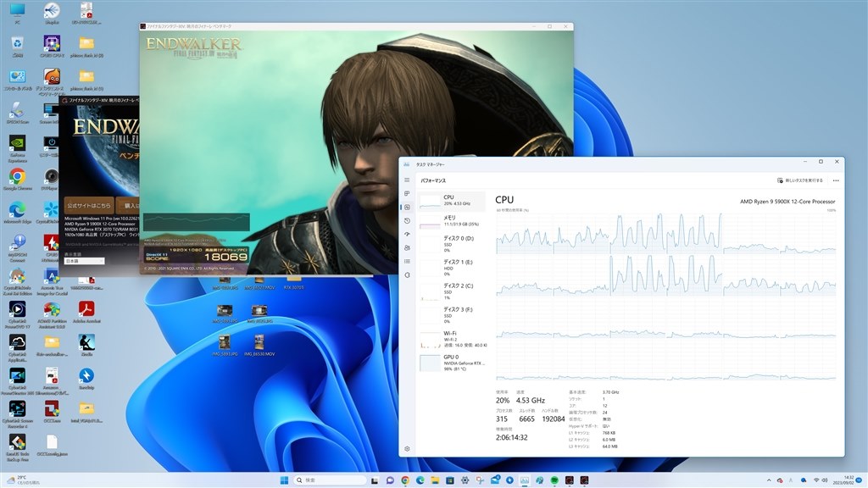This screenshot has width=868, height=488.
Task: Click the AMD Ryzen 9 5900X processor name
Action: point(787,202)
